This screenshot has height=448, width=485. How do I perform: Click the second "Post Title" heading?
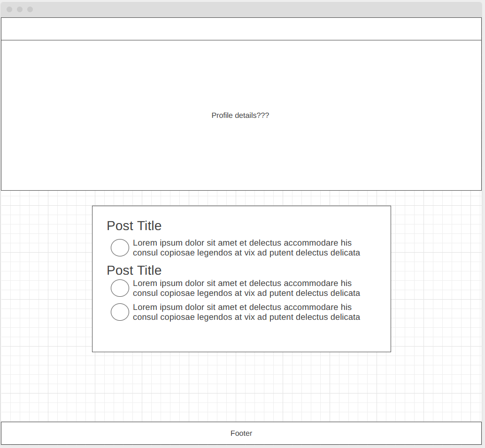click(x=134, y=270)
